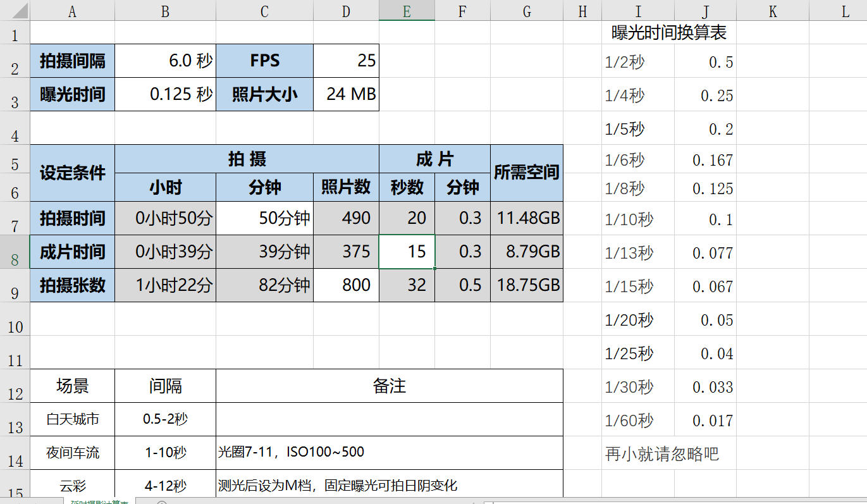Select the FPS value cell showing 25

click(x=346, y=60)
